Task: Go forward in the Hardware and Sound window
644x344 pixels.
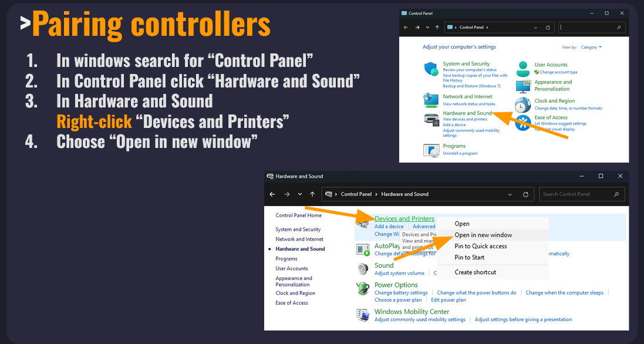Action: tap(286, 194)
